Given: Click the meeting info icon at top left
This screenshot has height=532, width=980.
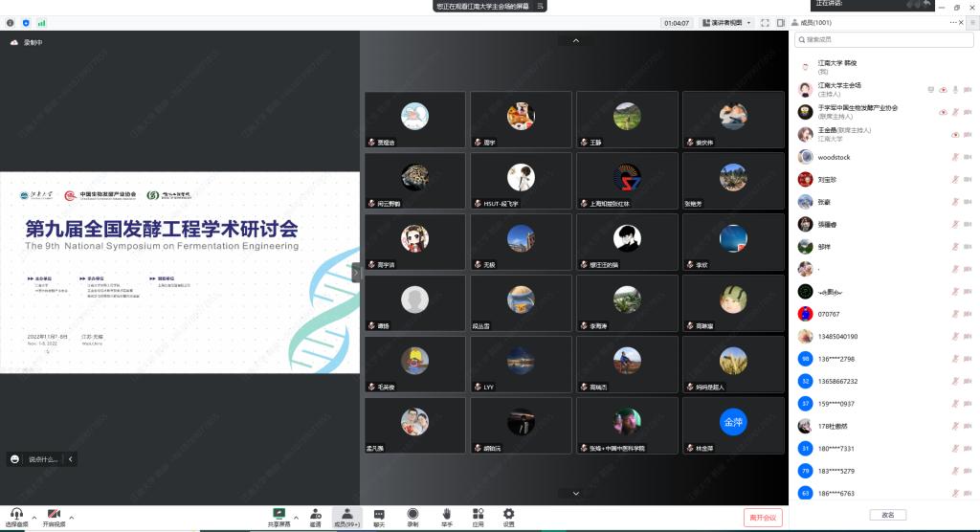Looking at the screenshot, I should click(x=11, y=22).
